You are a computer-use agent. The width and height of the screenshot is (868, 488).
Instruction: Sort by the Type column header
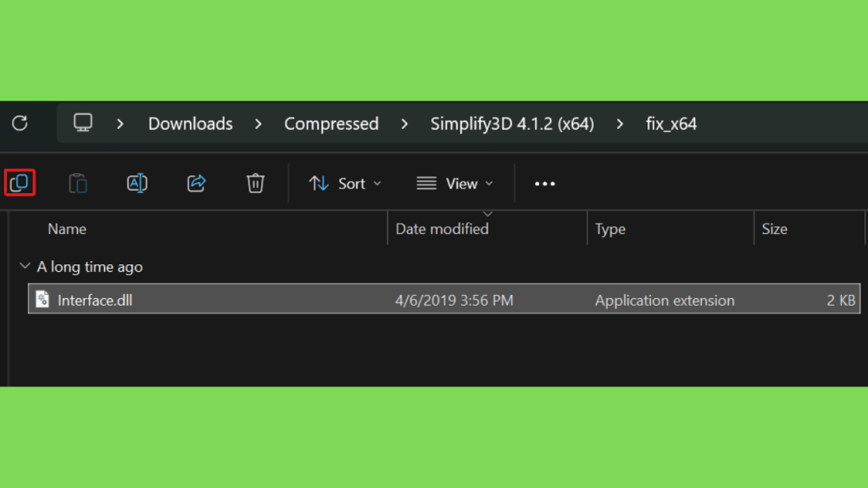tap(610, 229)
